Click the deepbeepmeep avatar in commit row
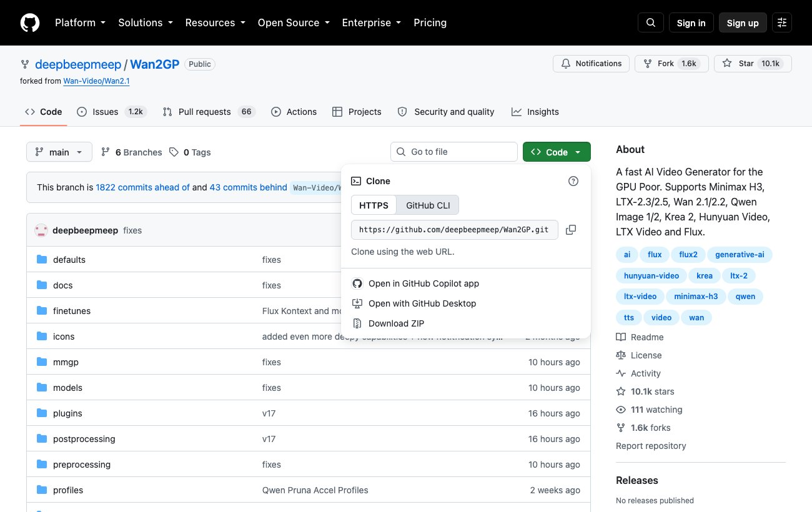Screen dimensions: 812x512 point(41,230)
